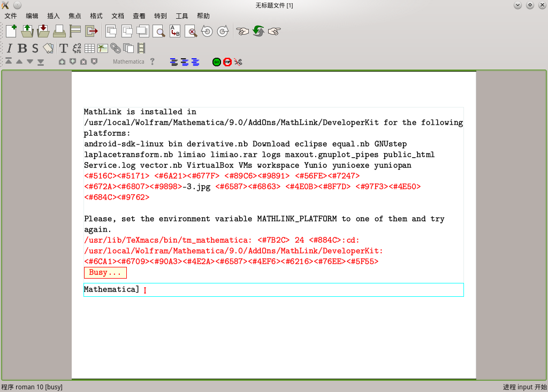Close the session with the scissors icon
548x392 pixels.
tap(238, 62)
